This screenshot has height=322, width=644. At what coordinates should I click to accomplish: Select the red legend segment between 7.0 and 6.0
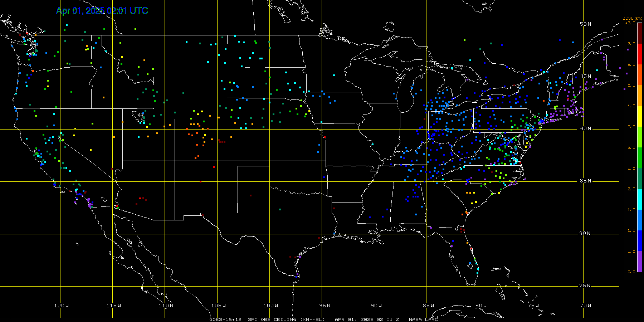(640, 54)
